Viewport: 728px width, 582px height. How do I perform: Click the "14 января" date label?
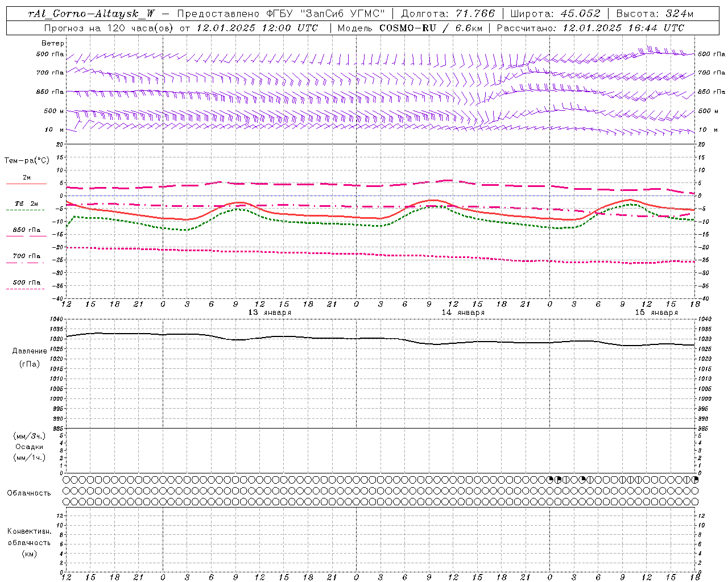(464, 313)
